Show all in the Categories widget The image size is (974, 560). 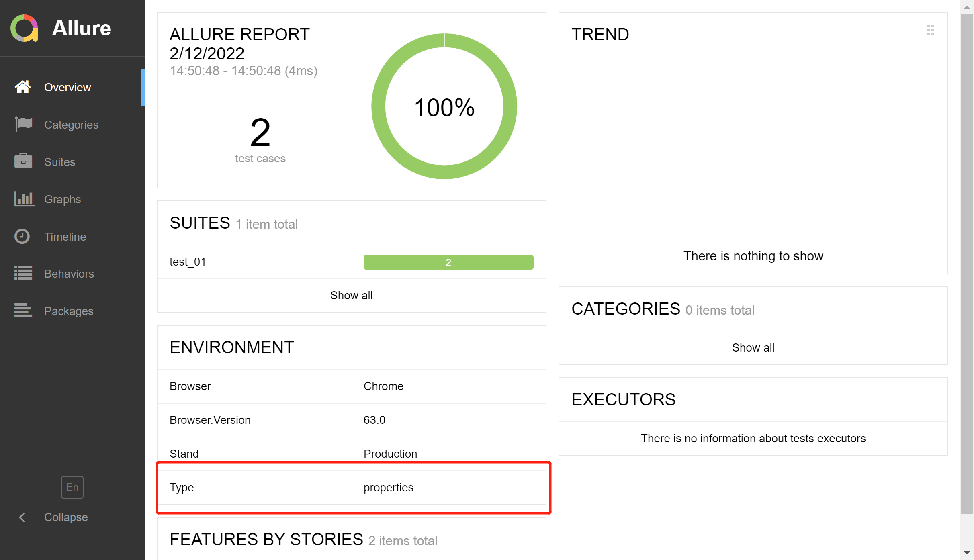pos(753,347)
